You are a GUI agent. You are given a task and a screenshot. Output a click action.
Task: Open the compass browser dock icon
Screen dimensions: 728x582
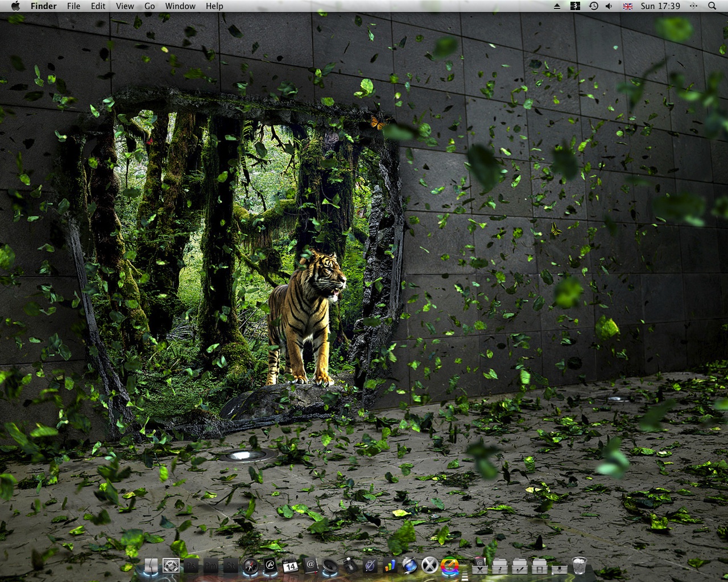pyautogui.click(x=251, y=566)
